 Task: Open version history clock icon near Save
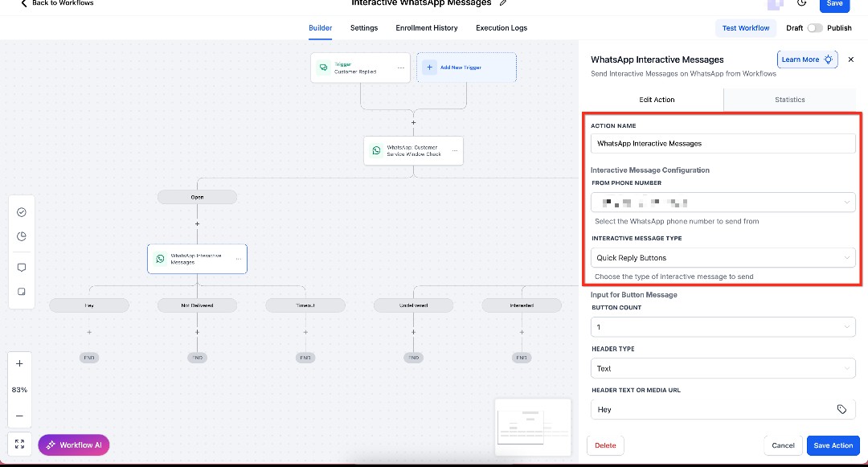coord(801,3)
